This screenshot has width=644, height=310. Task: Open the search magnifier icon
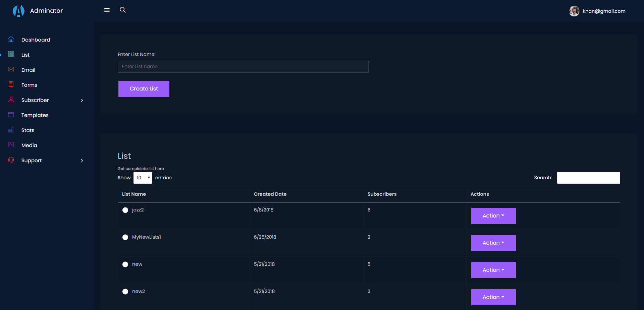coord(123,10)
